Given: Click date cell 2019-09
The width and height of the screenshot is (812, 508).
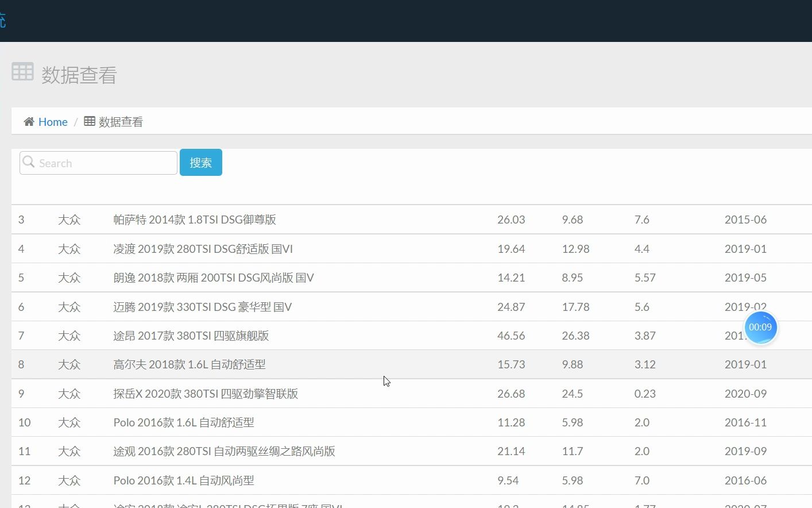Looking at the screenshot, I should (745, 451).
